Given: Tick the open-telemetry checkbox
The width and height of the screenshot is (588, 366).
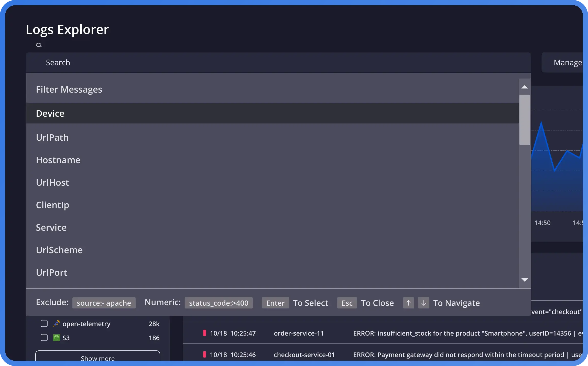Looking at the screenshot, I should tap(44, 324).
